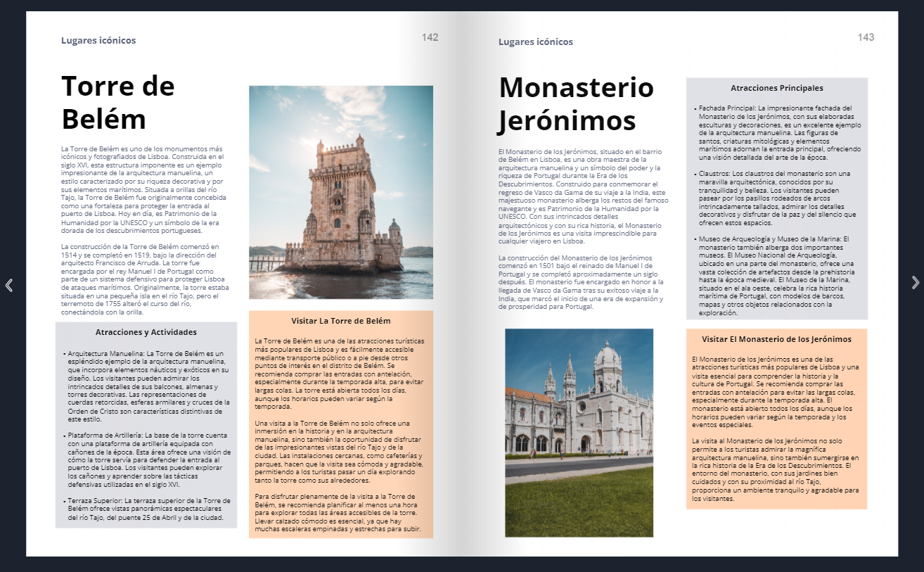Screen dimensions: 924x572
Task: Click page number 143
Action: click(866, 37)
